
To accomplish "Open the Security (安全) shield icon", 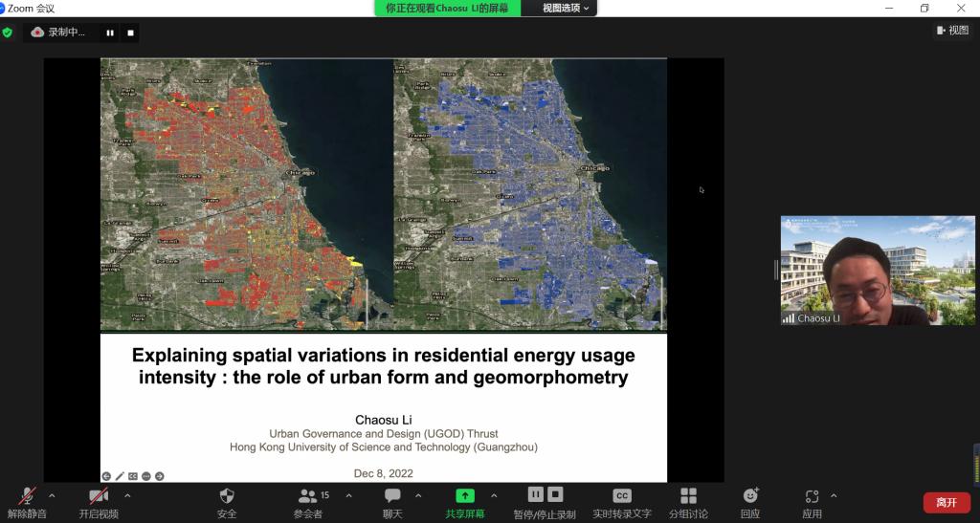I will [227, 496].
